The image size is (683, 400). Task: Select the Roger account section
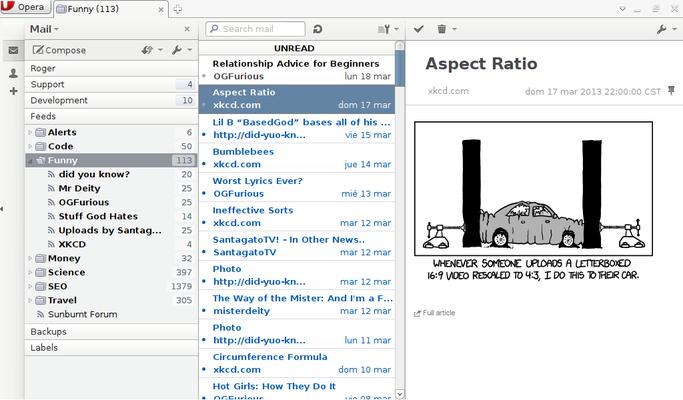(111, 68)
